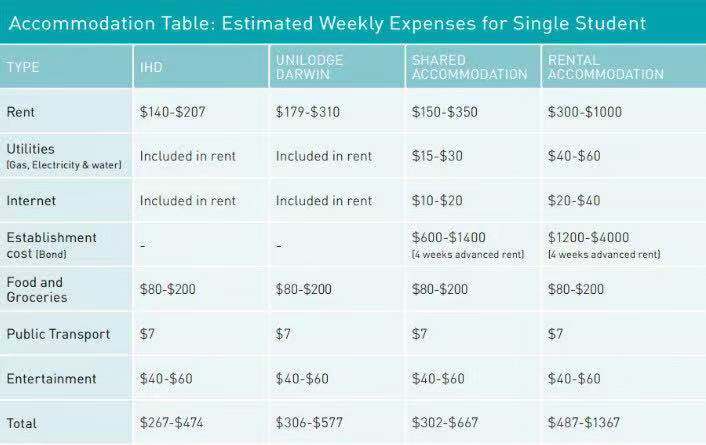Select the Rental Accommodation column header
Viewport: 706px width, 445px height.
[x=605, y=67]
